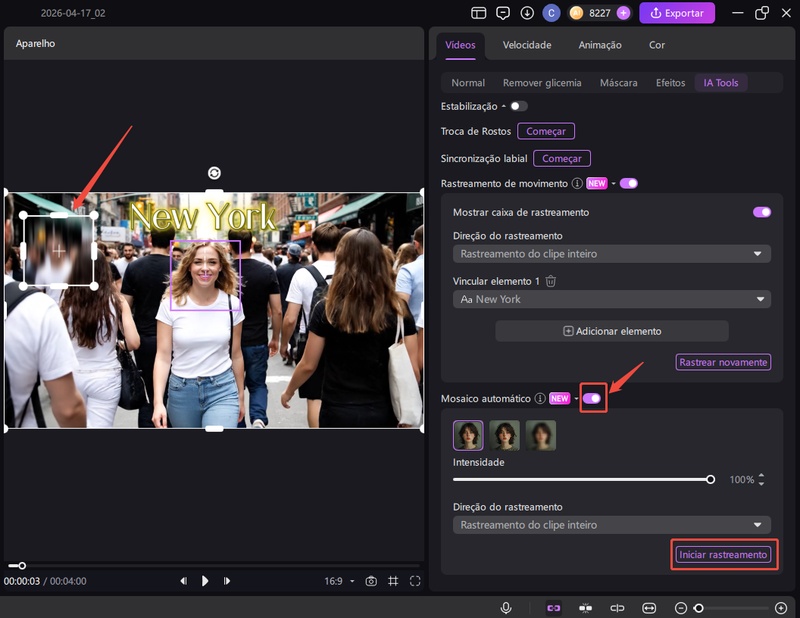
Task: Switch to the Velocidade tab
Action: 527,45
